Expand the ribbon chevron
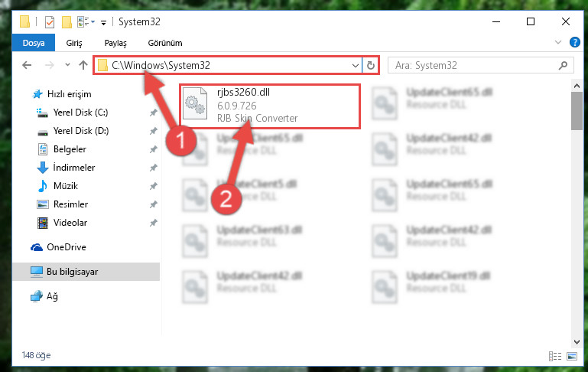Screen dimensions: 588x372 (558, 42)
